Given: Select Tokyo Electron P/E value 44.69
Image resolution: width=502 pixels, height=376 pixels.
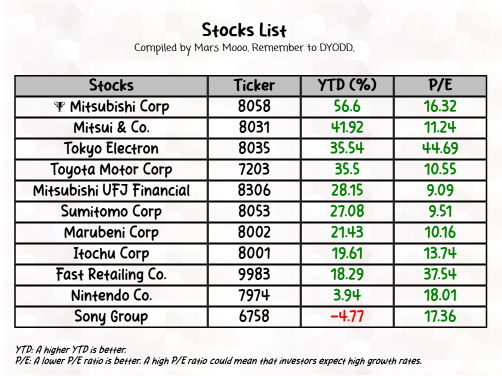Looking at the screenshot, I should pyautogui.click(x=440, y=148).
